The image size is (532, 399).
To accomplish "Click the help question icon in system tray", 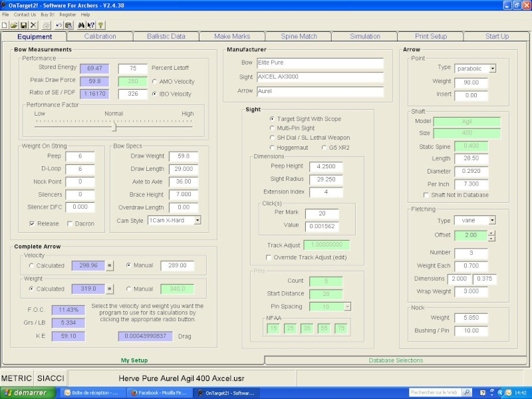I will pyautogui.click(x=483, y=393).
